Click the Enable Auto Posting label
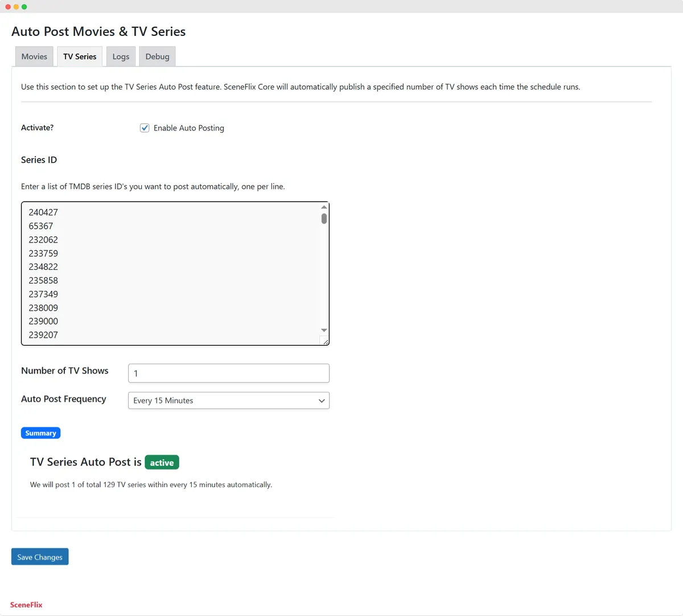 189,128
